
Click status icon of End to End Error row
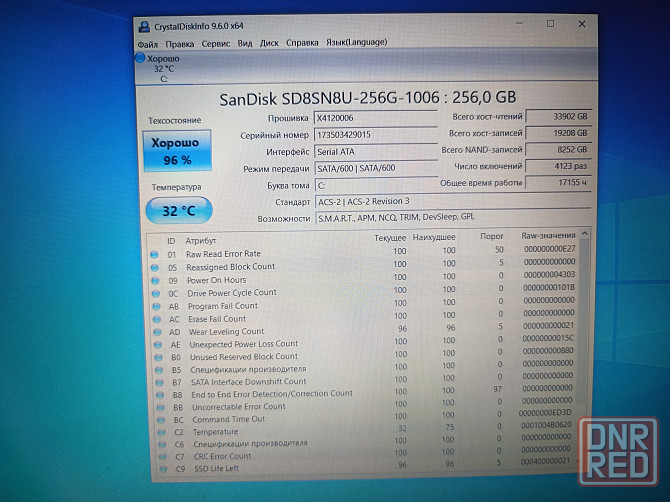pyautogui.click(x=160, y=395)
